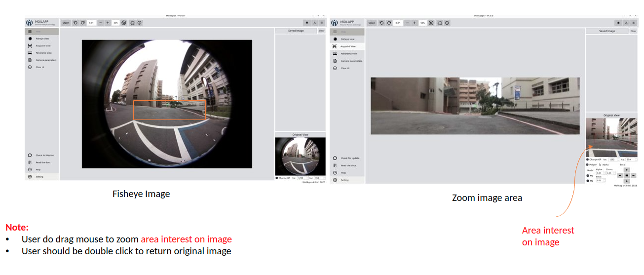The image size is (644, 275).
Task: Open the plugin puzzle icon in left window
Action: click(x=132, y=23)
